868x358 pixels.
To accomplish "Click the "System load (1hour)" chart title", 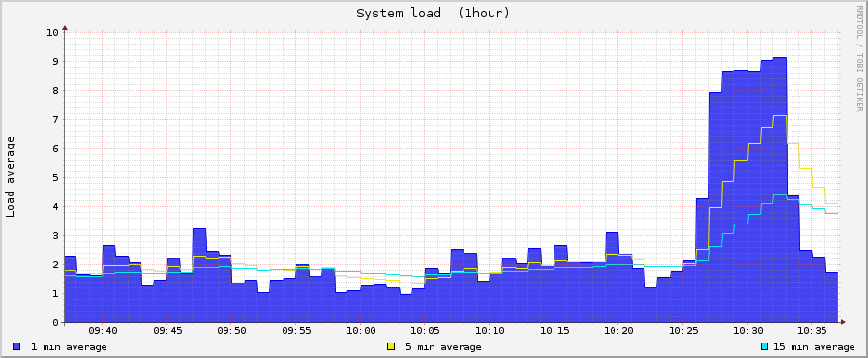I will tap(433, 14).
